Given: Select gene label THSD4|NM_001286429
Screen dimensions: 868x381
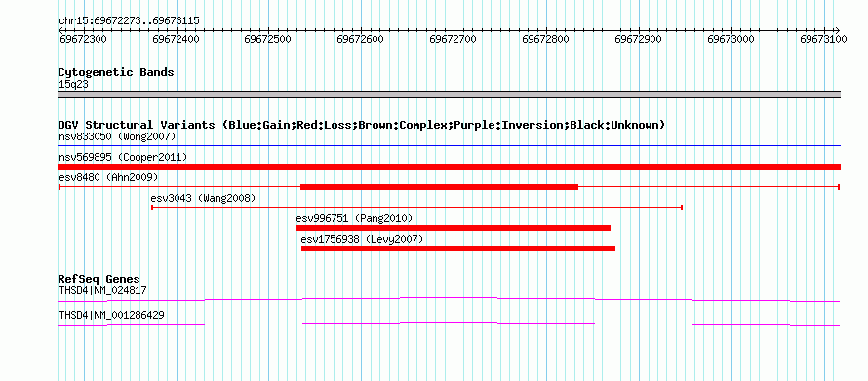Looking at the screenshot, I should [111, 315].
